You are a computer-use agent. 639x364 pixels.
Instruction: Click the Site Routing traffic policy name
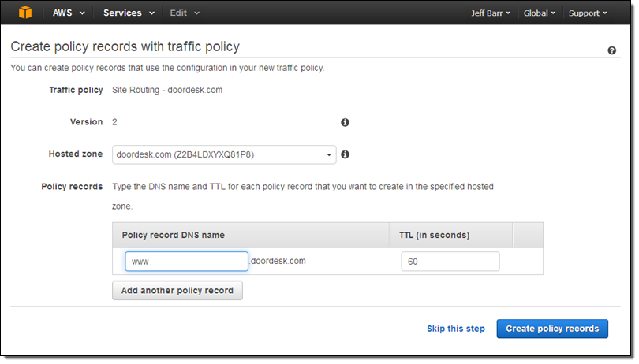pyautogui.click(x=167, y=90)
